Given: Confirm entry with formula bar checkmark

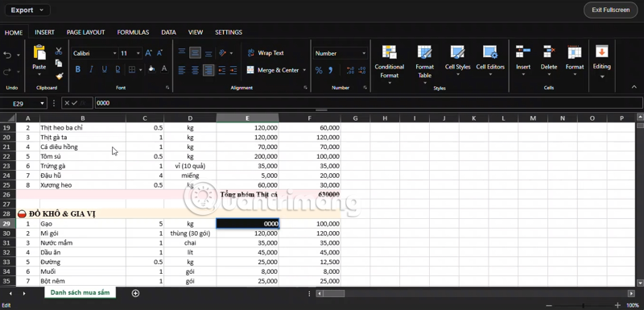Looking at the screenshot, I should coord(74,103).
